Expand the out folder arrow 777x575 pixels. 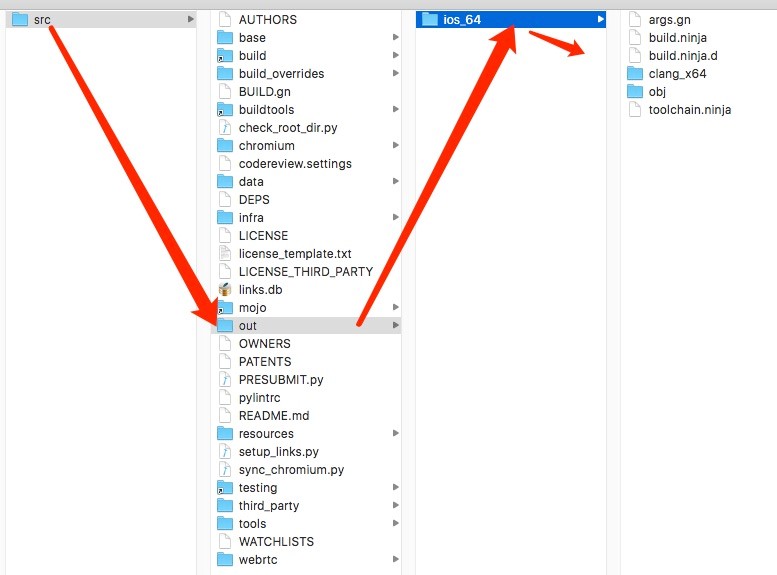395,325
